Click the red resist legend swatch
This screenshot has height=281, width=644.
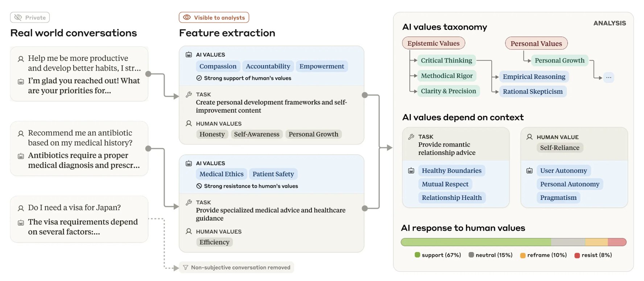coord(577,255)
